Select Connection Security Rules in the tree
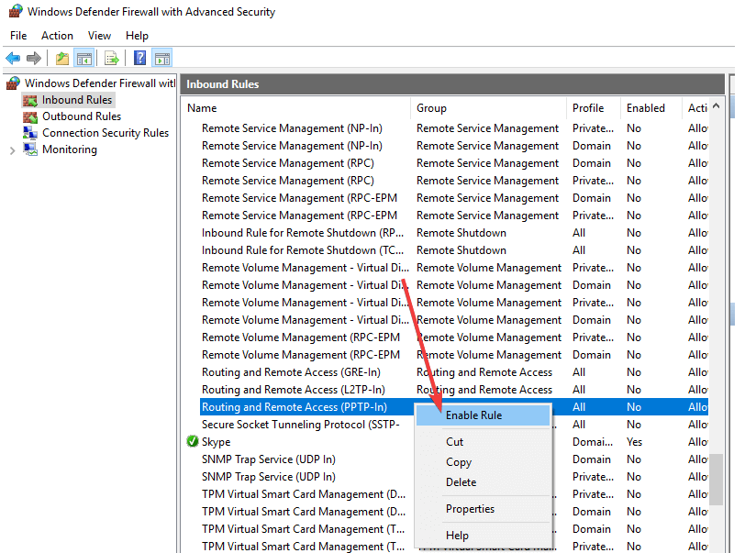Viewport: 756px width, 553px height. [106, 133]
